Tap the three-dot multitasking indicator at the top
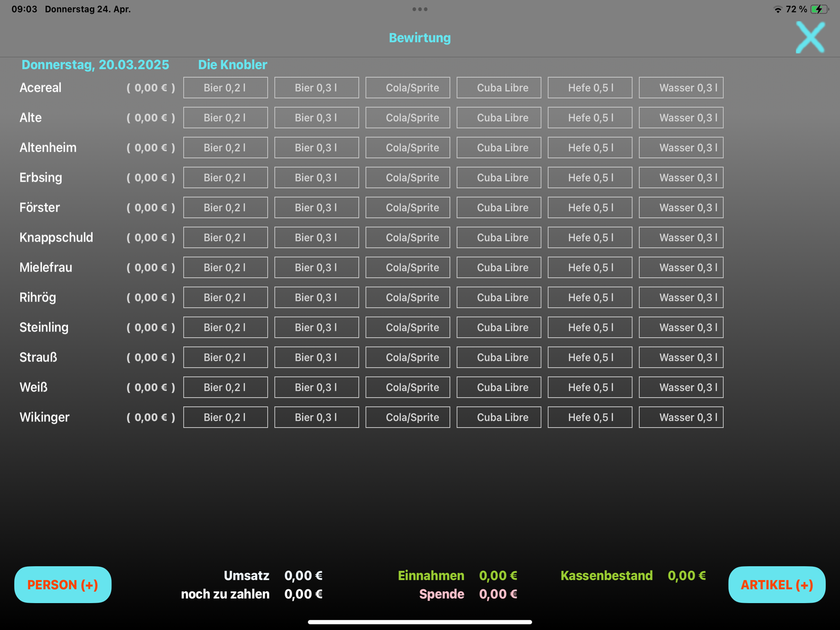 pos(420,9)
